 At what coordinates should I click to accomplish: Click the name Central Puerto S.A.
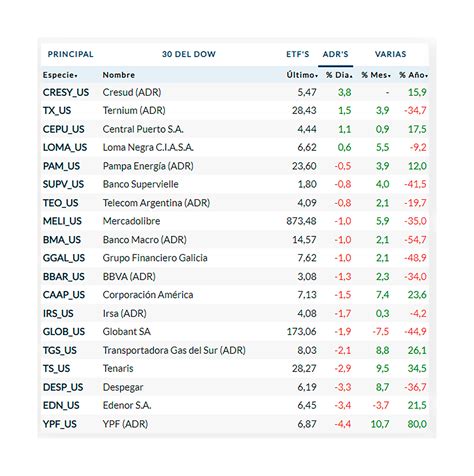(x=143, y=129)
